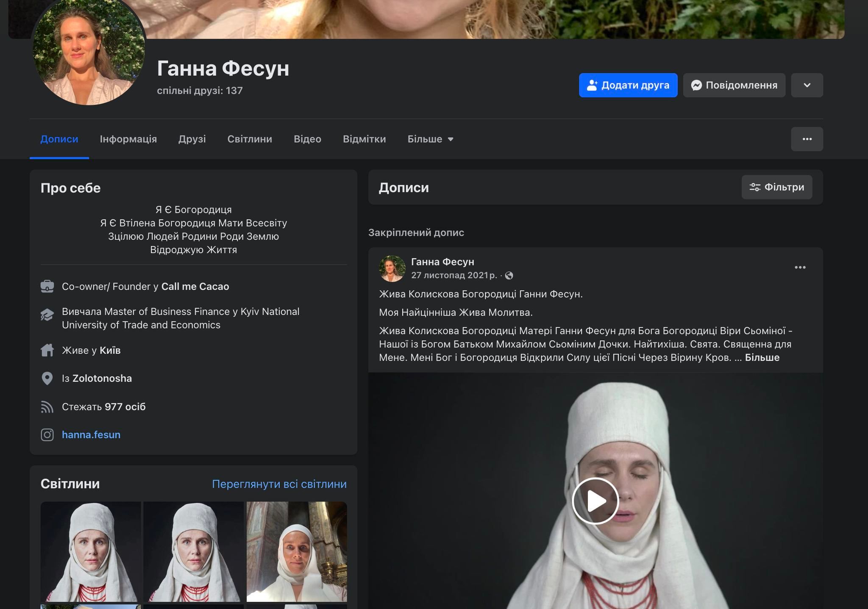Click Переглянути всі світлини link
Image resolution: width=868 pixels, height=609 pixels.
point(279,484)
